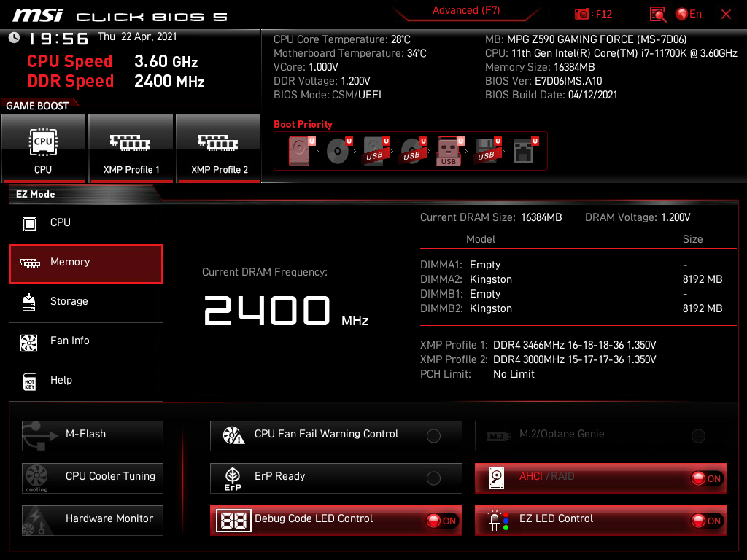Activate XMP Profile 1
The width and height of the screenshot is (747, 560).
pyautogui.click(x=131, y=149)
